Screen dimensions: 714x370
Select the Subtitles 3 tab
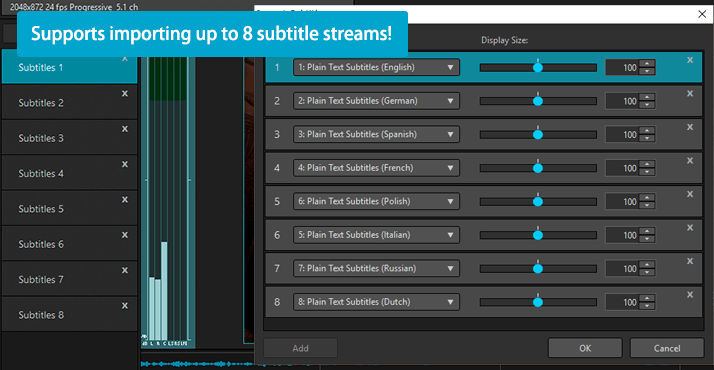pyautogui.click(x=69, y=137)
